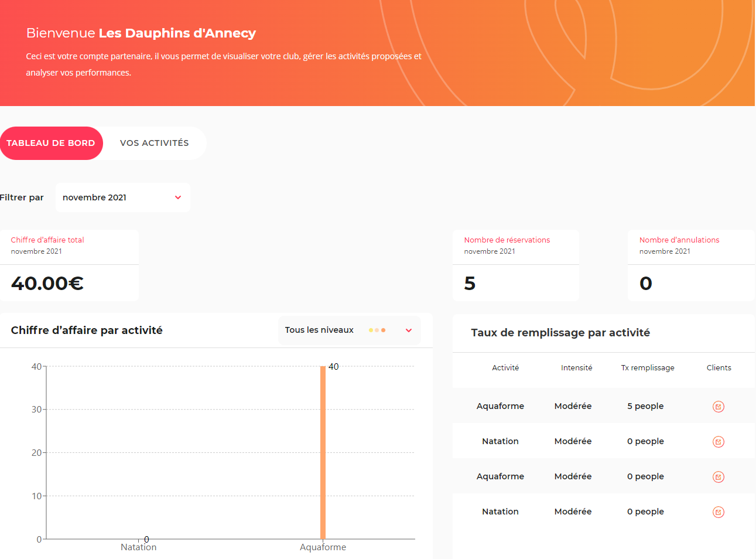Click the Clients column header
This screenshot has height=559, width=756.
pyautogui.click(x=719, y=368)
